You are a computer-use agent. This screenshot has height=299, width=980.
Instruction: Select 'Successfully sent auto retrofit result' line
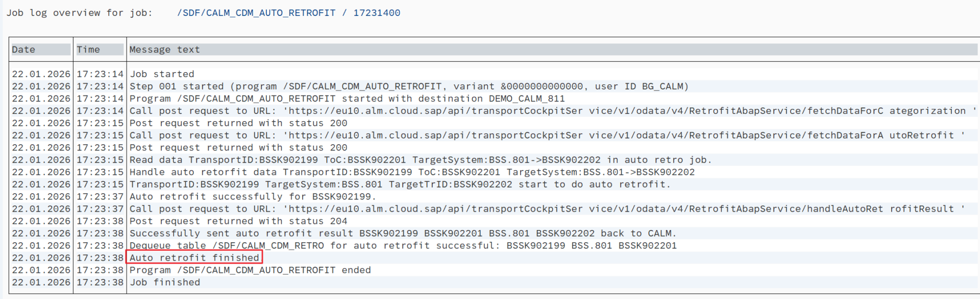tap(403, 234)
